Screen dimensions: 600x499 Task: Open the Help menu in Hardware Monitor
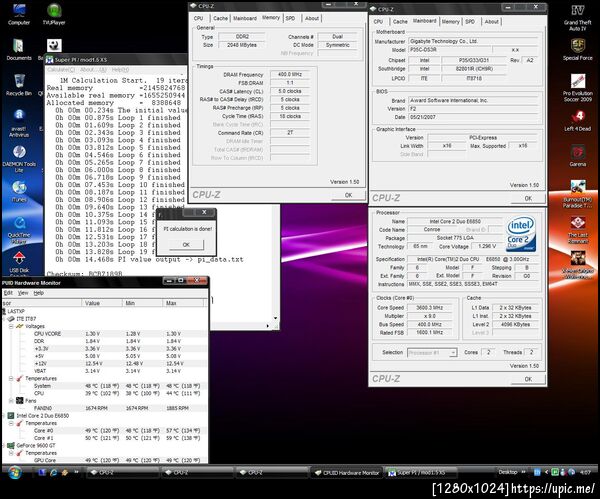pyautogui.click(x=38, y=293)
